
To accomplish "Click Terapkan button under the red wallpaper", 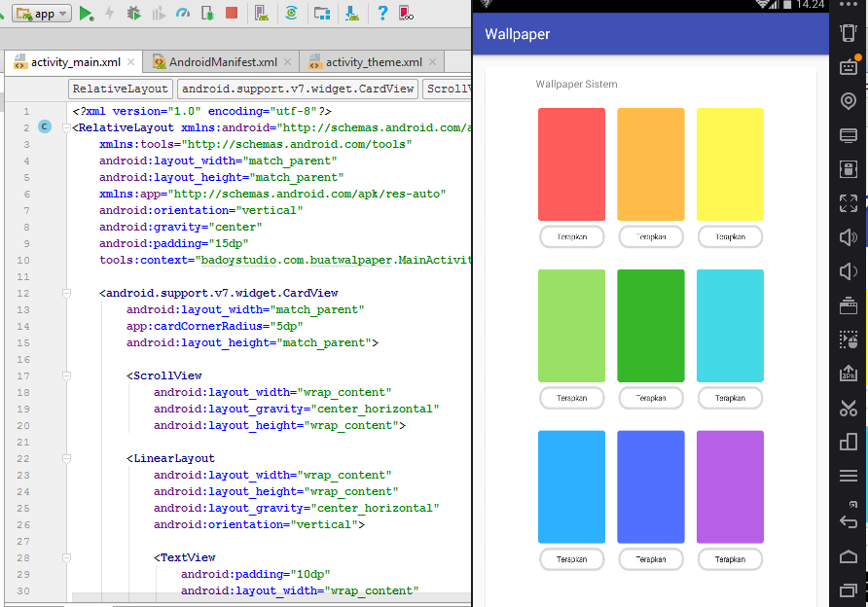I will coord(571,236).
